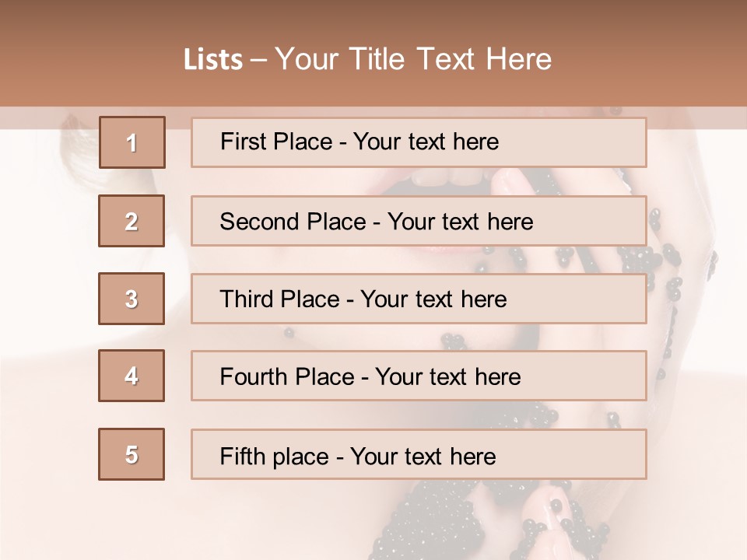Select the number 4 square

(132, 376)
